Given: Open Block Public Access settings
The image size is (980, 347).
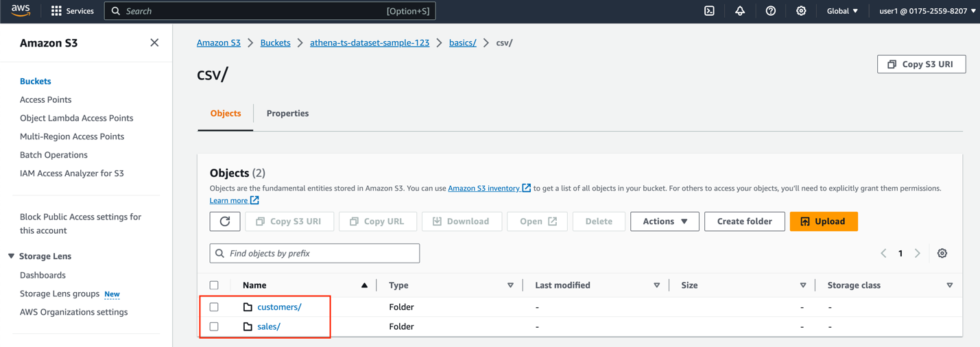Looking at the screenshot, I should (81, 224).
